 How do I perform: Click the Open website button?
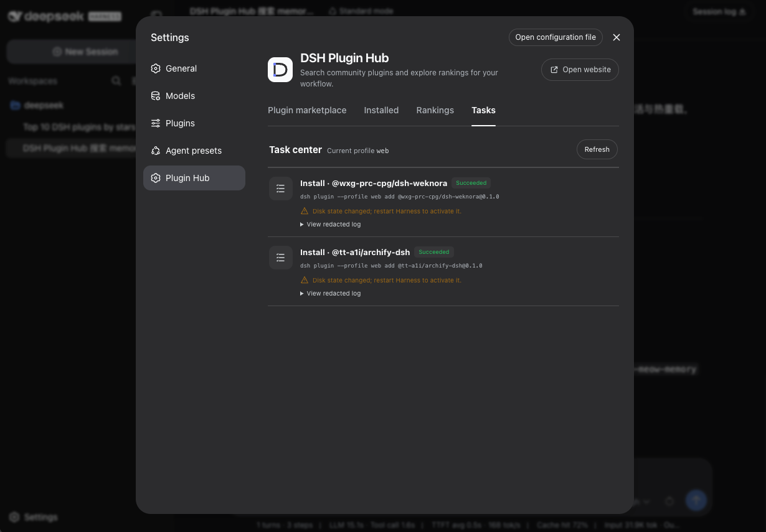580,70
